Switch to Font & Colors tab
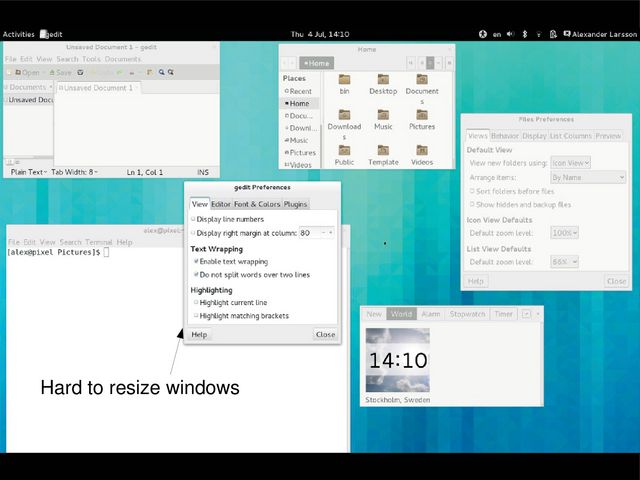Image resolution: width=640 pixels, height=480 pixels. 257,204
